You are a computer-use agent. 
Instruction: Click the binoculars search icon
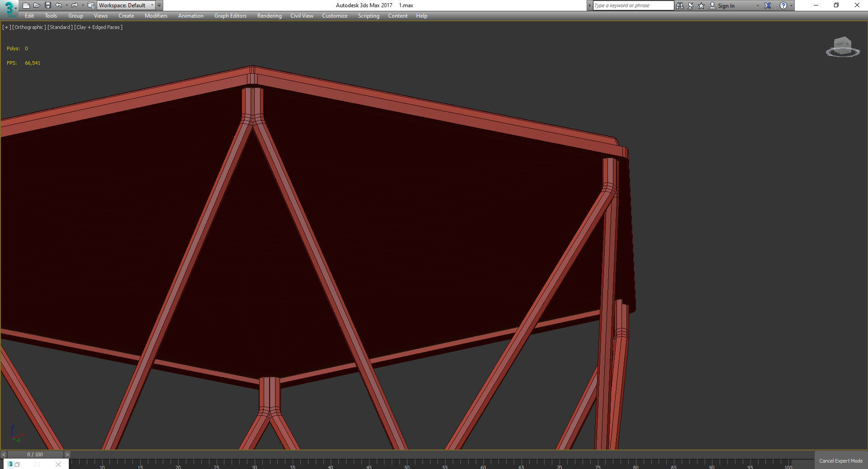pos(679,5)
